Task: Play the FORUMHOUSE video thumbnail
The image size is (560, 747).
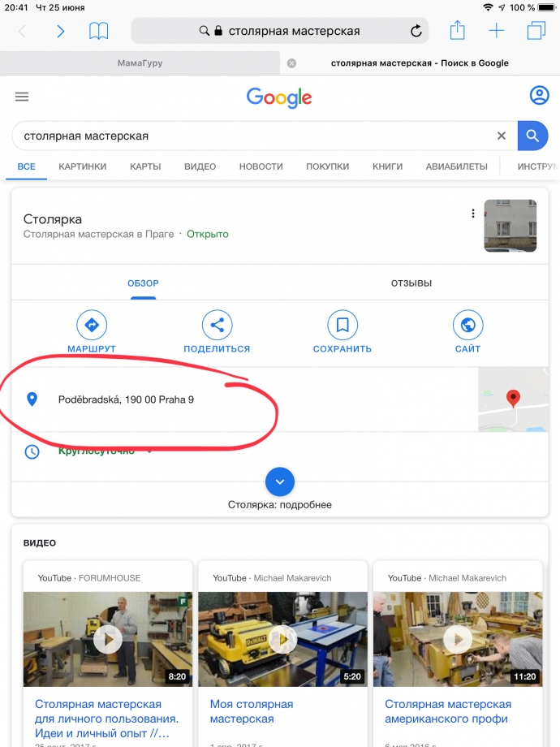Action: click(108, 639)
